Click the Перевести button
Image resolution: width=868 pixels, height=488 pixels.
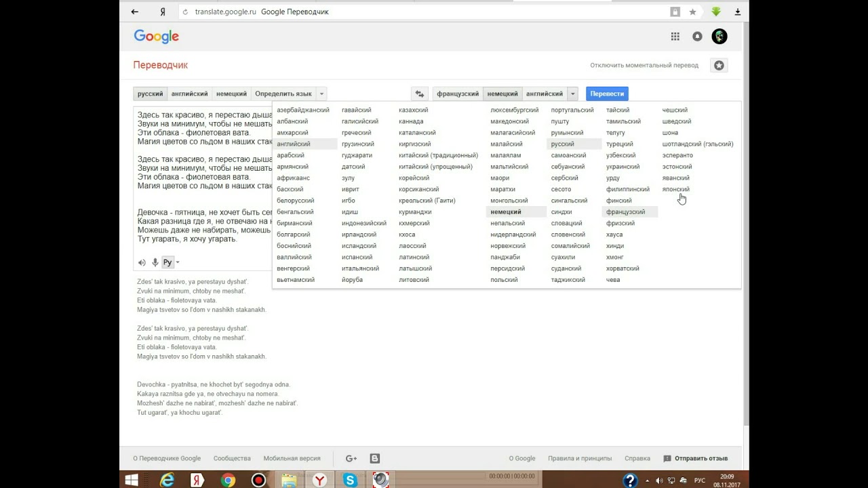coord(607,94)
